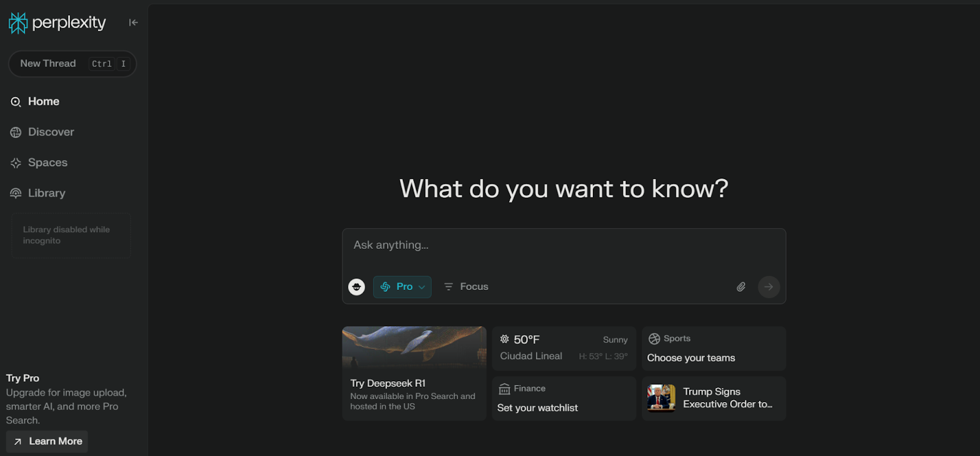The image size is (980, 456).
Task: Click the Try Pro heading
Action: point(23,378)
